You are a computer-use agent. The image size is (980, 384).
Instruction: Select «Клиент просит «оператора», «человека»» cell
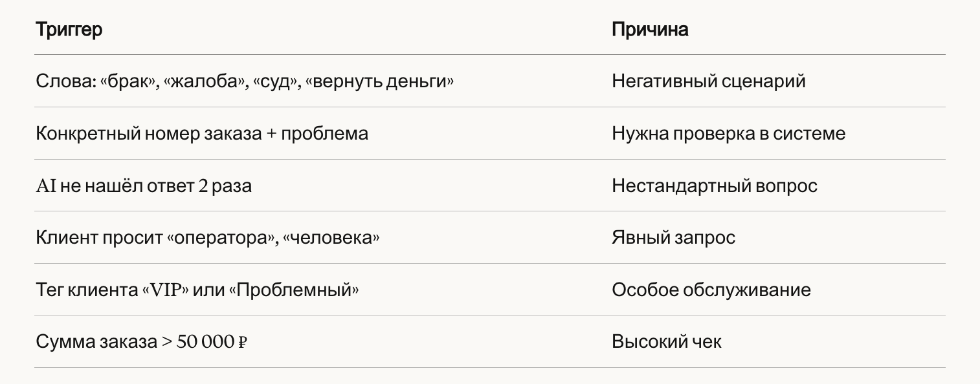point(208,238)
